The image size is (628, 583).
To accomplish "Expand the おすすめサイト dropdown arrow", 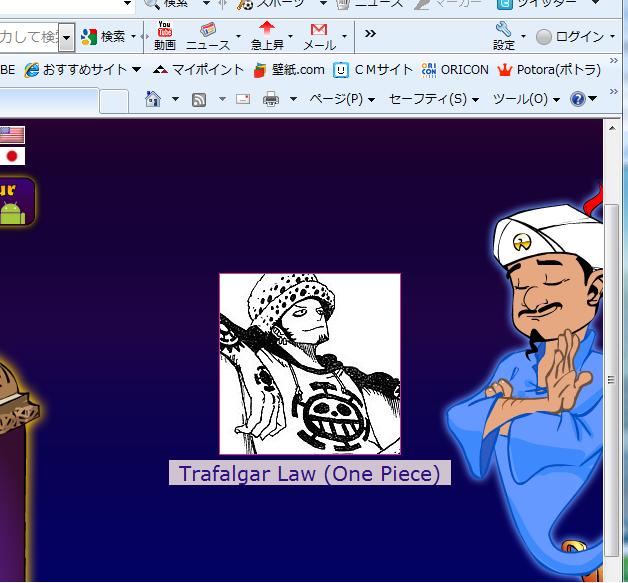I will tap(136, 69).
